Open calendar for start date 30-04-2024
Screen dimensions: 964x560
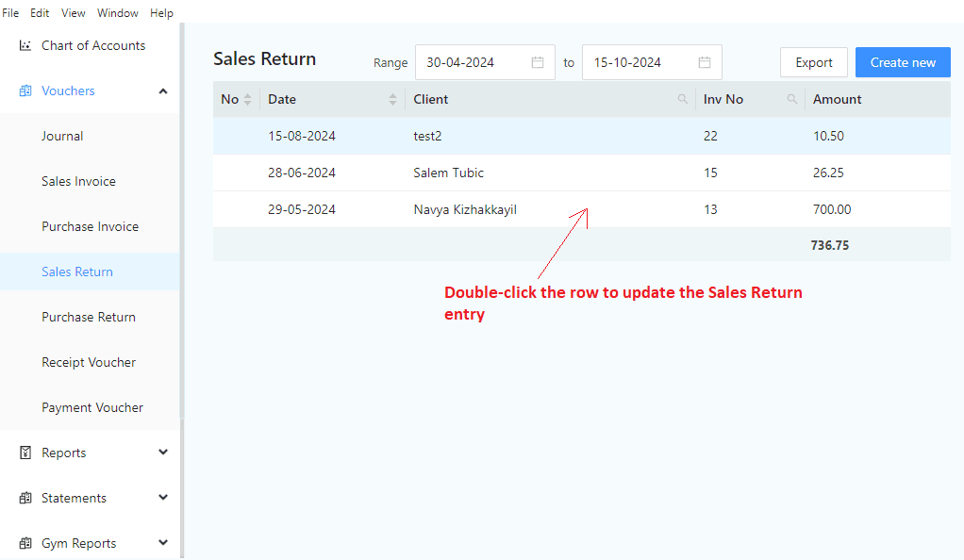[538, 62]
